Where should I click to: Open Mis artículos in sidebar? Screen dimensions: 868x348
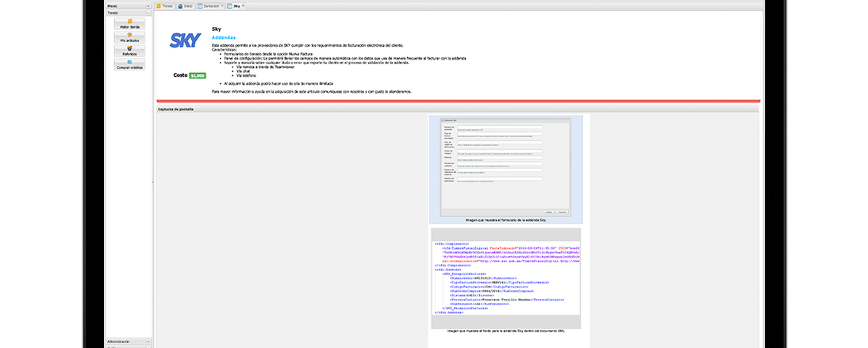(129, 36)
